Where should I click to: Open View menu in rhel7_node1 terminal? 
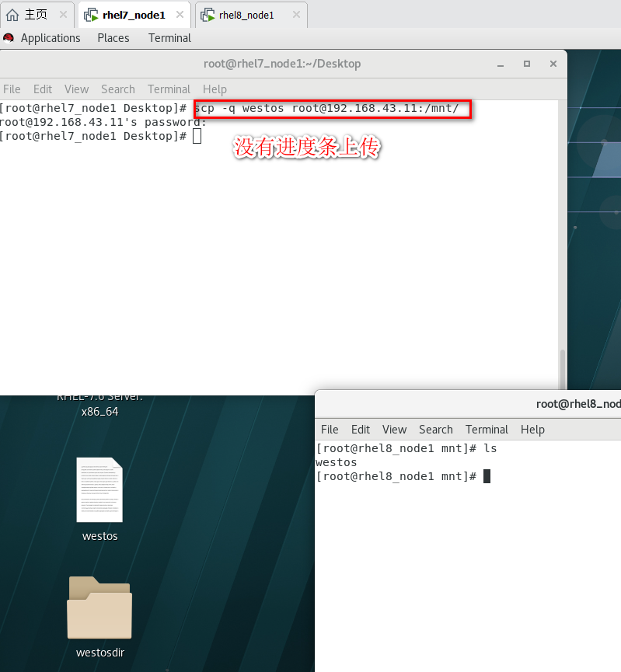point(76,89)
